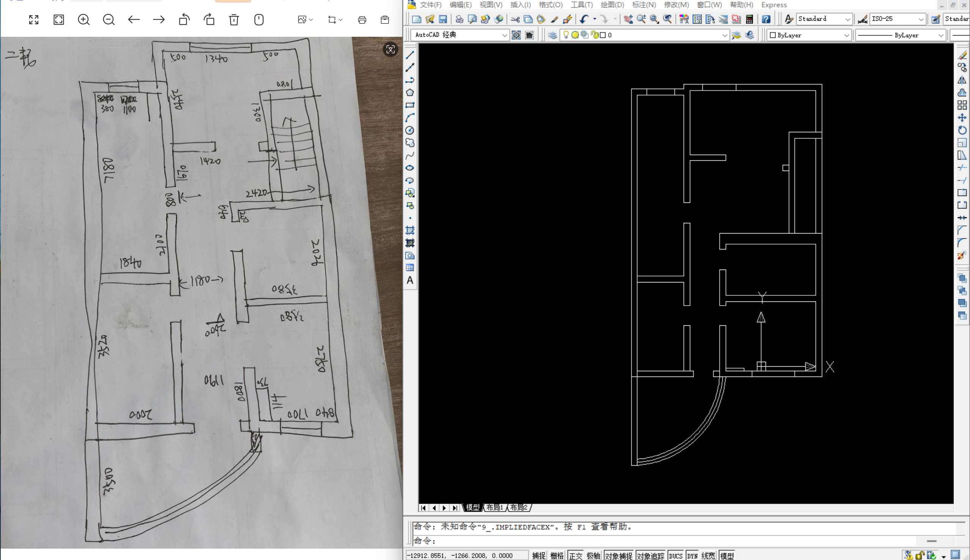Select the Line draw tool
This screenshot has width=970, height=560.
(x=410, y=55)
